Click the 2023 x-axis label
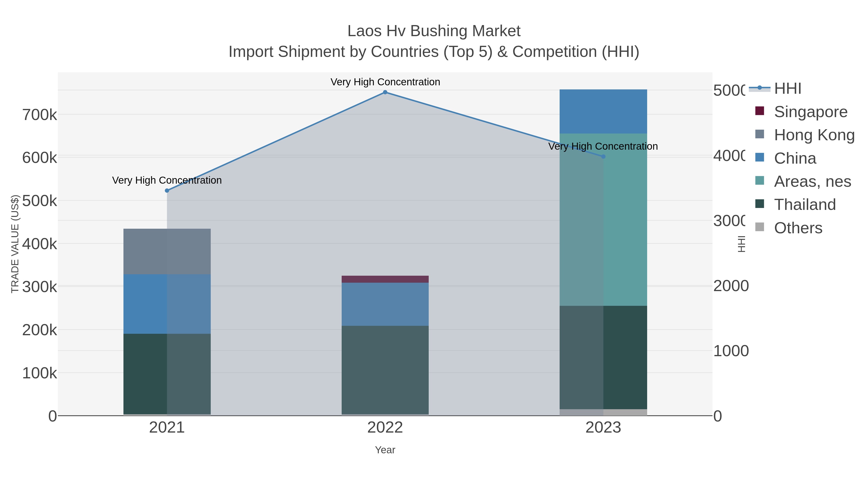The height and width of the screenshot is (488, 868). (x=603, y=428)
